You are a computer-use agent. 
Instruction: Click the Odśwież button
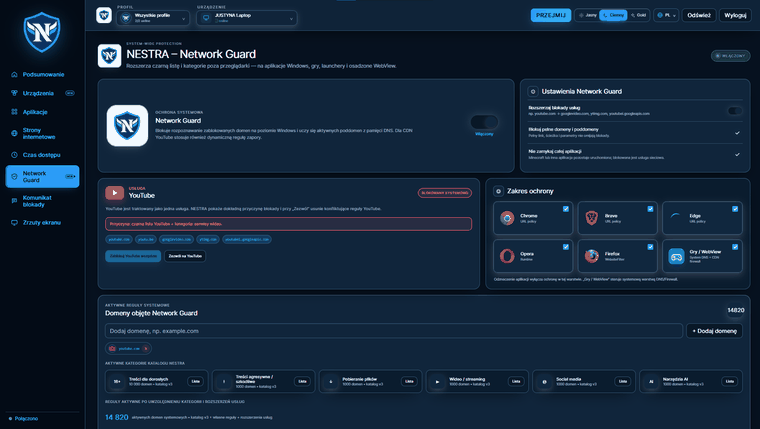pos(699,15)
